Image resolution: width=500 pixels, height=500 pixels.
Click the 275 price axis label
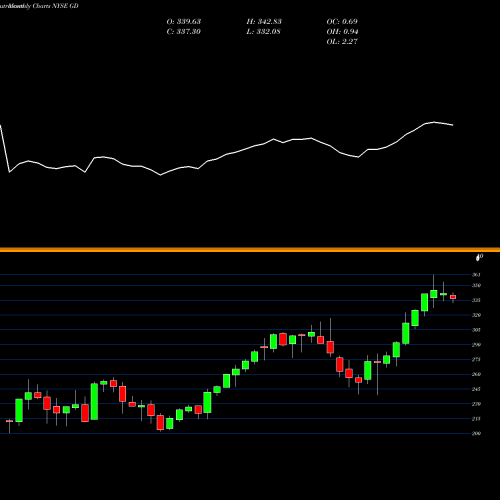coord(476,359)
